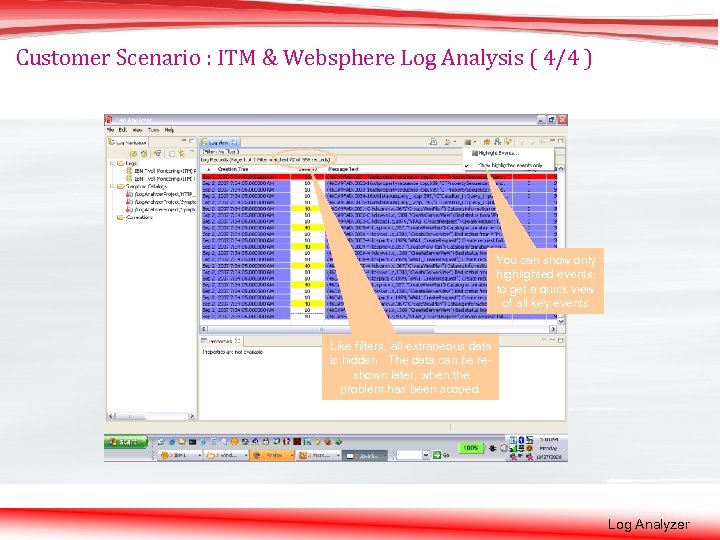Open the IBM L... taskbar group
This screenshot has width=720, height=540.
pos(181,456)
